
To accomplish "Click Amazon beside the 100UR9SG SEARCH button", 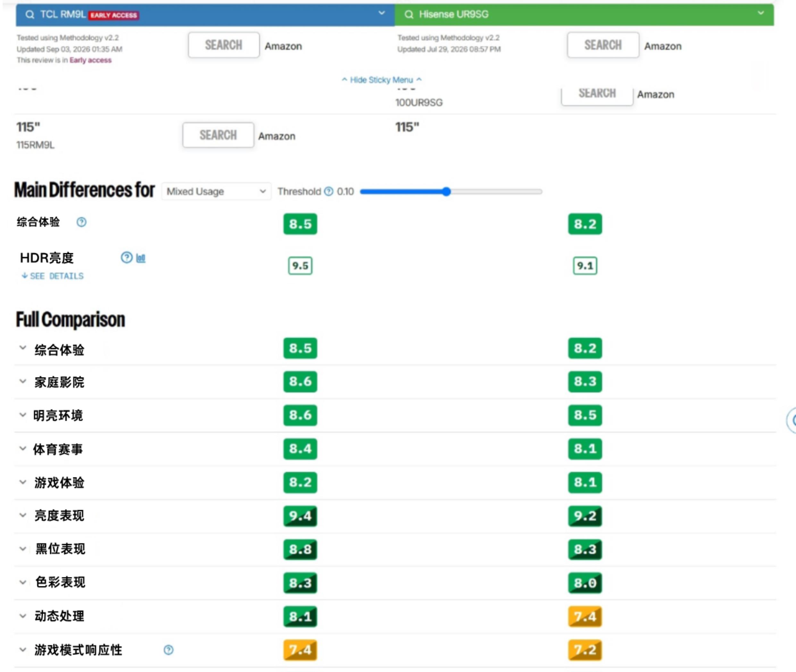I will pos(655,94).
